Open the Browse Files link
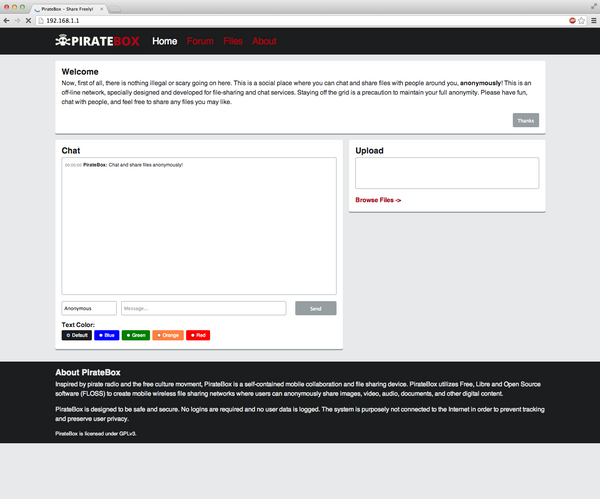600x499 pixels. click(x=378, y=200)
